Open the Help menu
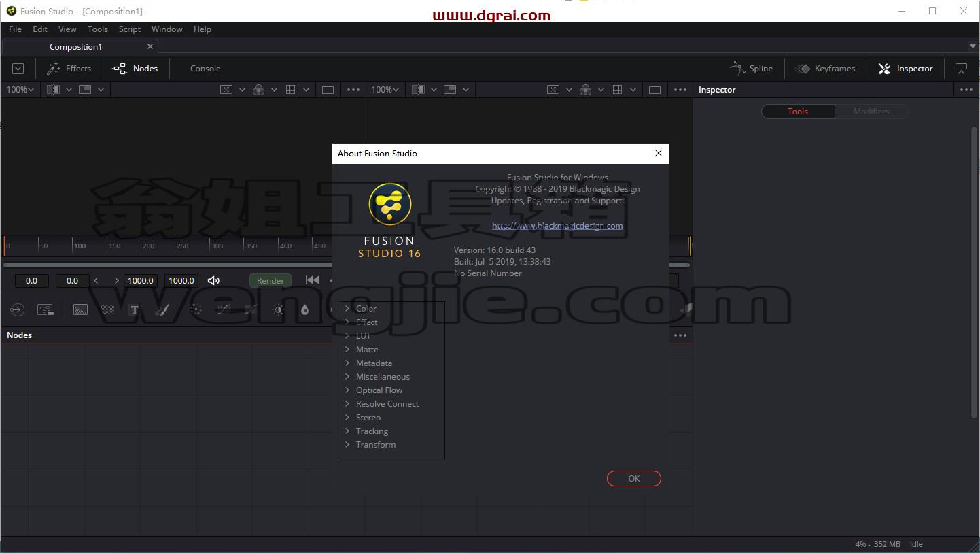 203,29
